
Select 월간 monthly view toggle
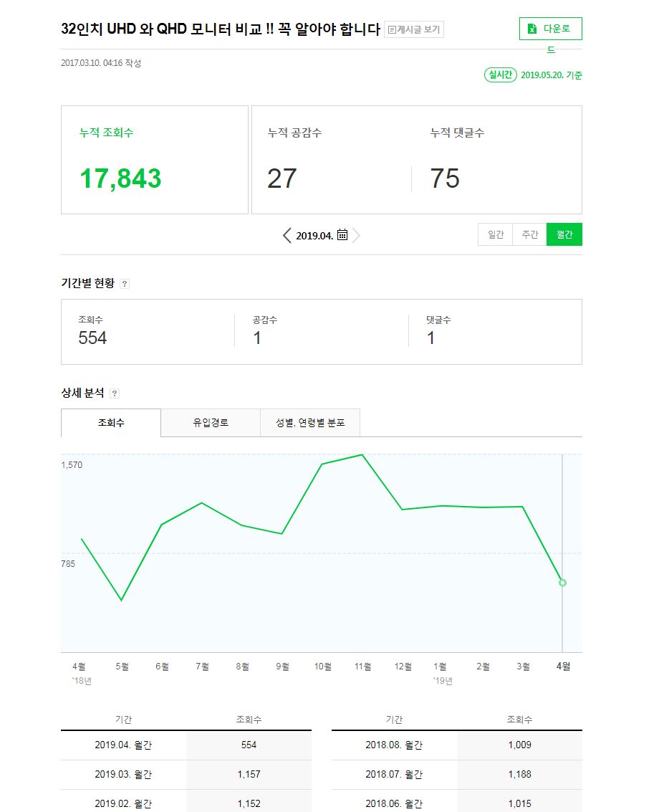click(x=564, y=235)
